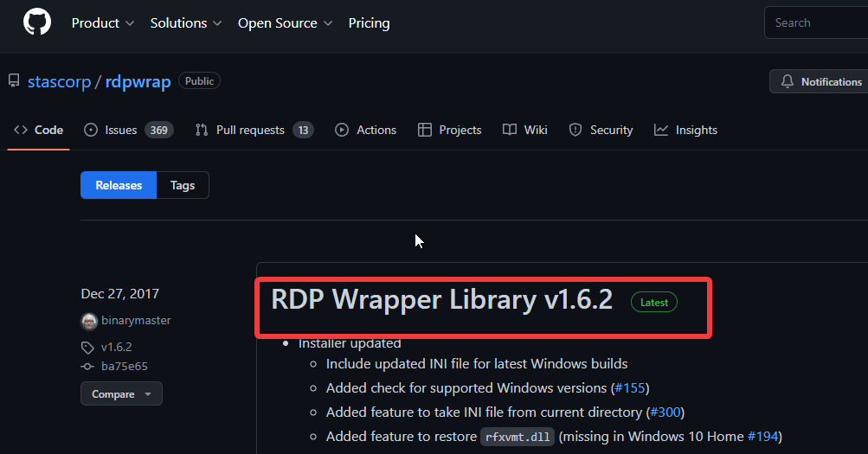868x454 pixels.
Task: Open the rdpwrap repository link
Action: (x=138, y=81)
